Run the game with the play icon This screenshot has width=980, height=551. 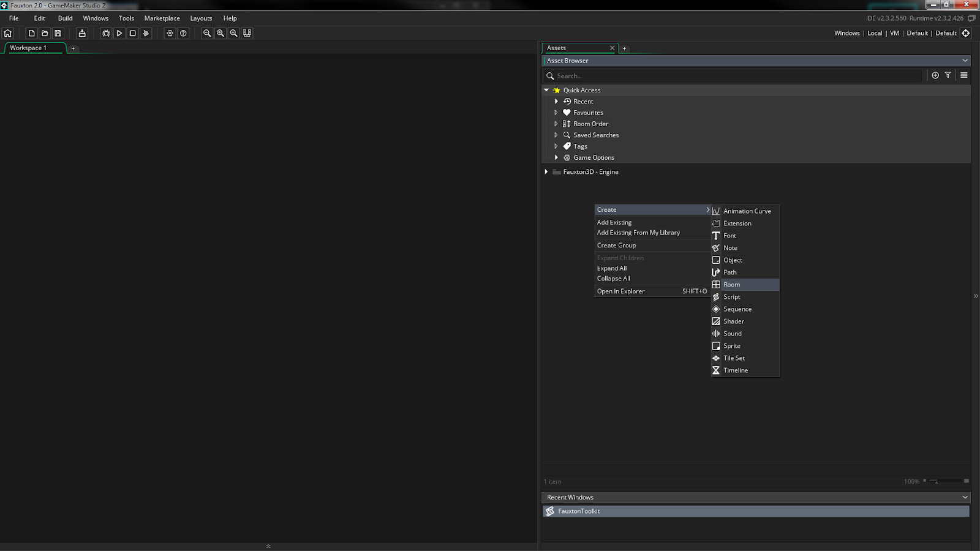pyautogui.click(x=119, y=33)
